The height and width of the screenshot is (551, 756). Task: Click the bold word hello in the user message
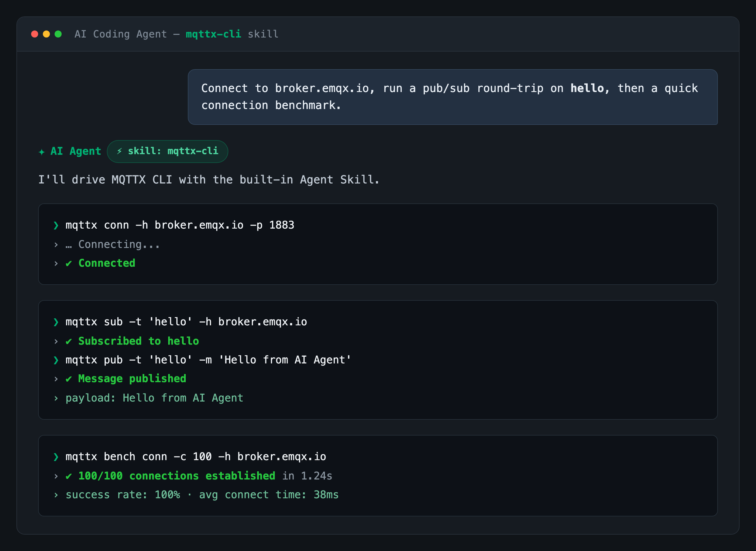pyautogui.click(x=587, y=89)
